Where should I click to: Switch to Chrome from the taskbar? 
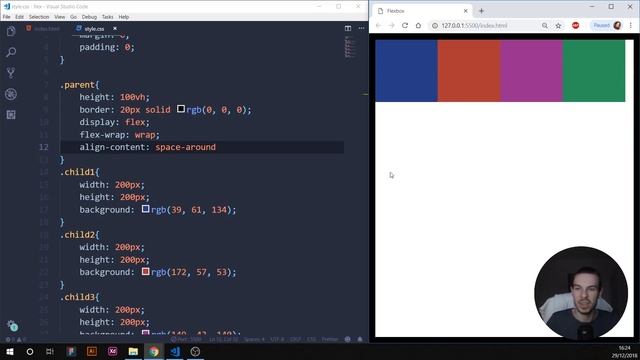click(x=154, y=351)
